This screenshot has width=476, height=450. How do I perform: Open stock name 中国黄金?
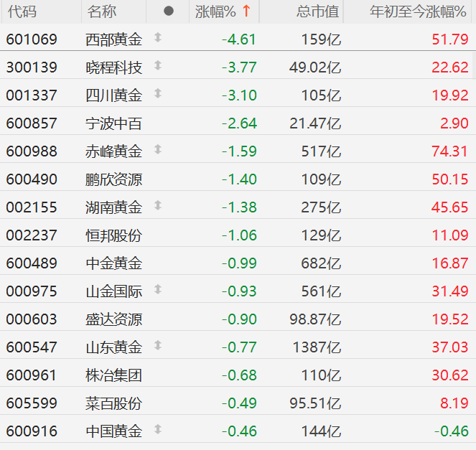click(114, 432)
